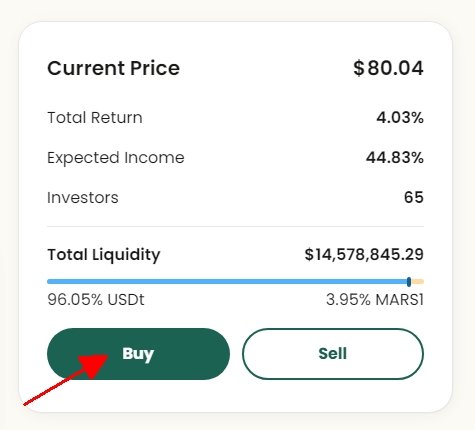Viewport: 475px width, 430px height.
Task: Click the red arrow annotation
Action: 66,380
